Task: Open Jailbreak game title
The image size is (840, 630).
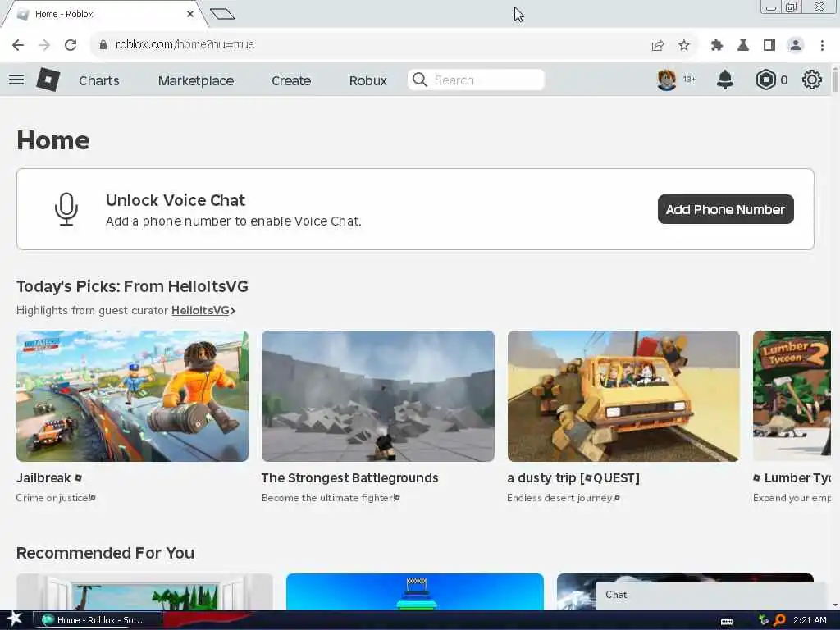Action: coord(48,478)
